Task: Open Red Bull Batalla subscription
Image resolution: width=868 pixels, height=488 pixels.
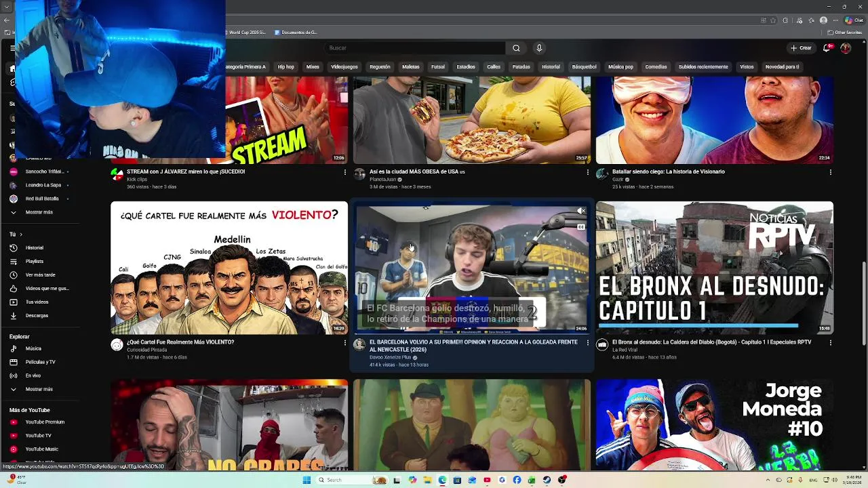Action: pos(42,199)
